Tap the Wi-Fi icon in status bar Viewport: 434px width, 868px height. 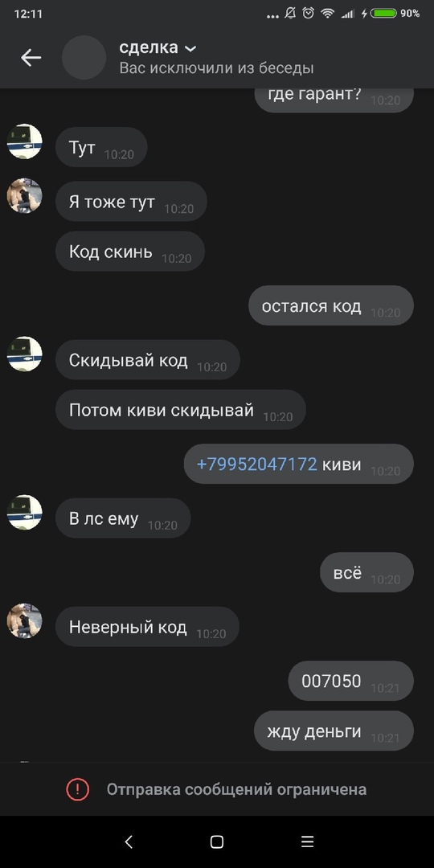click(328, 14)
